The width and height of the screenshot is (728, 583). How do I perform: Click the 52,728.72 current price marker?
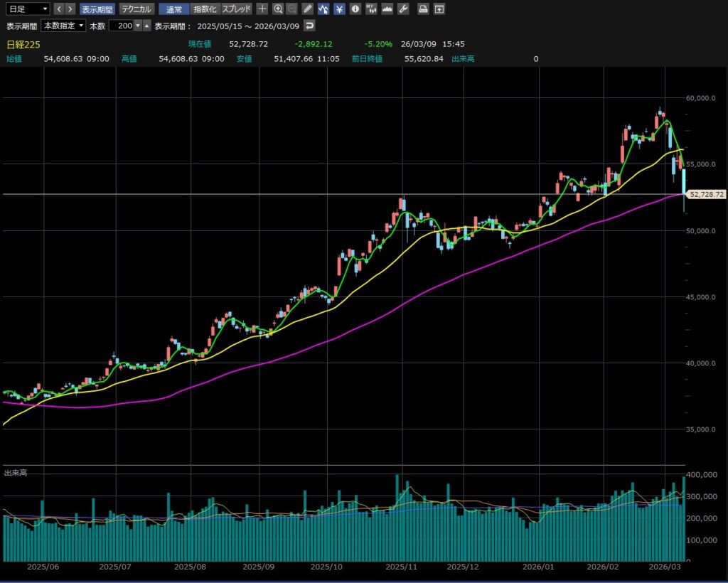(x=706, y=194)
